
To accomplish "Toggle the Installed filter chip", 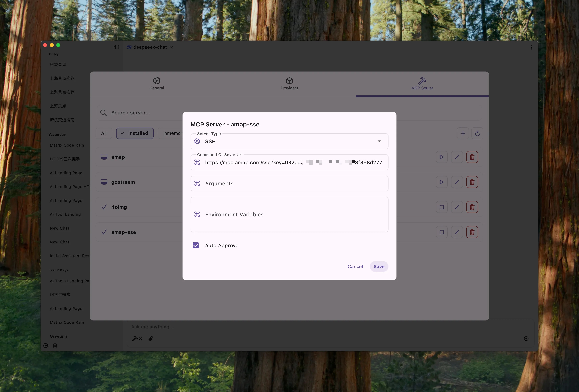I will click(x=135, y=133).
